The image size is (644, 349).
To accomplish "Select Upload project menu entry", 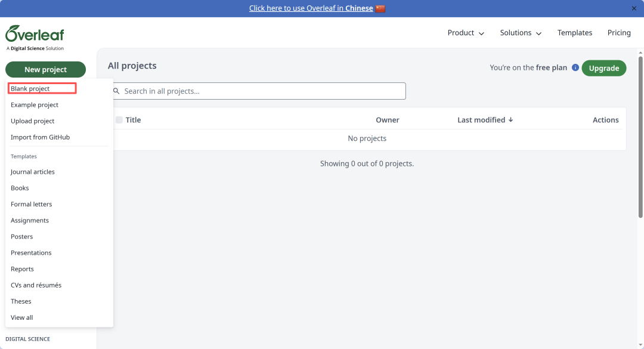I will pyautogui.click(x=33, y=121).
